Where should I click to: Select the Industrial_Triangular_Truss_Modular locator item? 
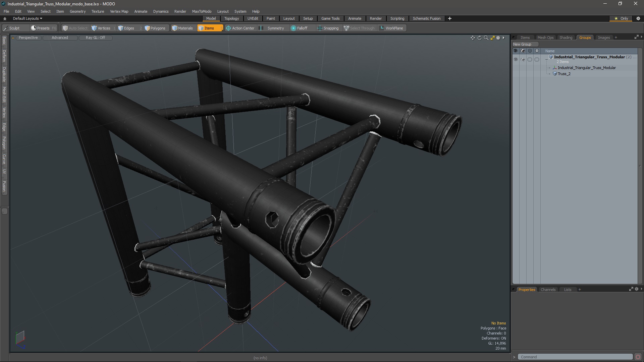(x=587, y=68)
